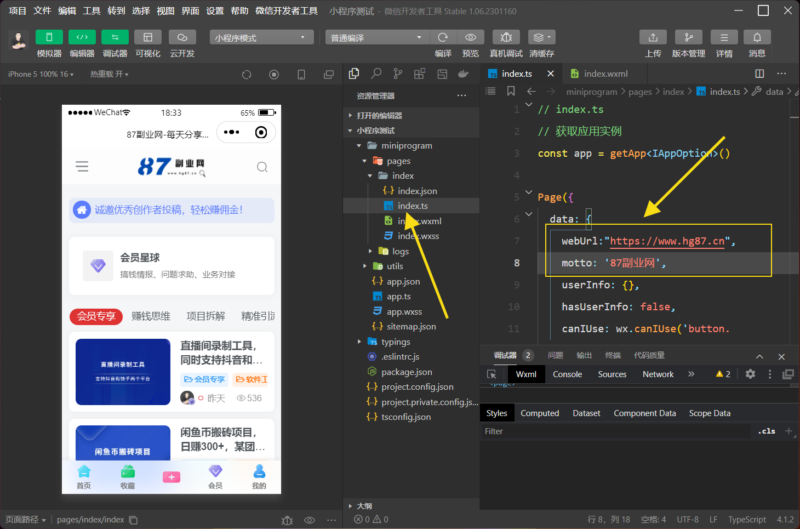Open sitemap.json in file tree
This screenshot has height=529, width=800.
411,326
